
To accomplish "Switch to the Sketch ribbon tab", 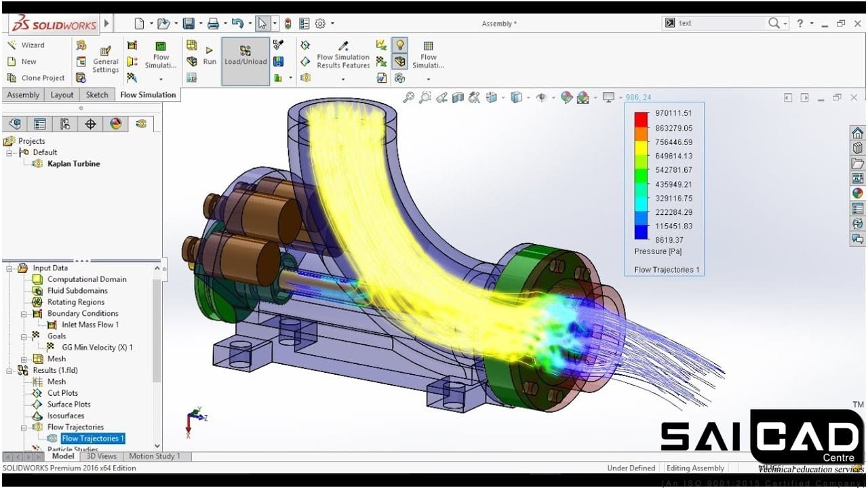I will [x=97, y=95].
